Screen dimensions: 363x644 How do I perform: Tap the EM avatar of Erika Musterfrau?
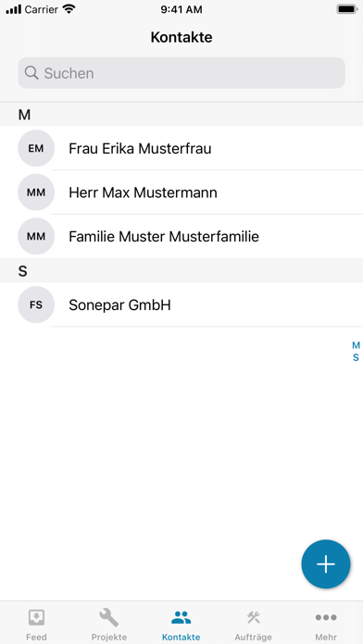(36, 148)
